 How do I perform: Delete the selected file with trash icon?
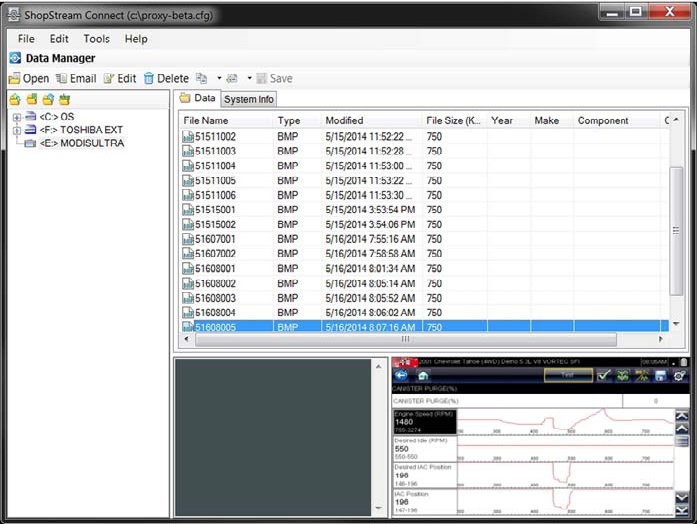click(x=149, y=78)
